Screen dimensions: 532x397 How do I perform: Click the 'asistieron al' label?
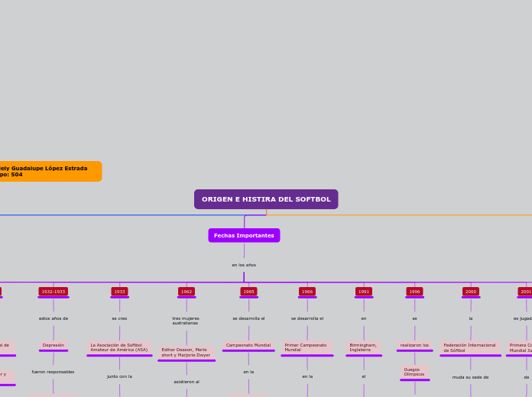point(187,382)
